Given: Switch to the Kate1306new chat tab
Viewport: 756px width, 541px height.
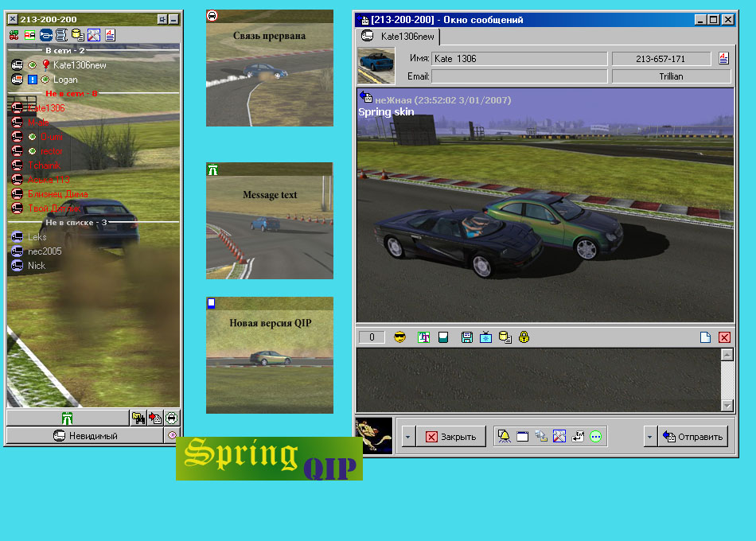Looking at the screenshot, I should (398, 36).
